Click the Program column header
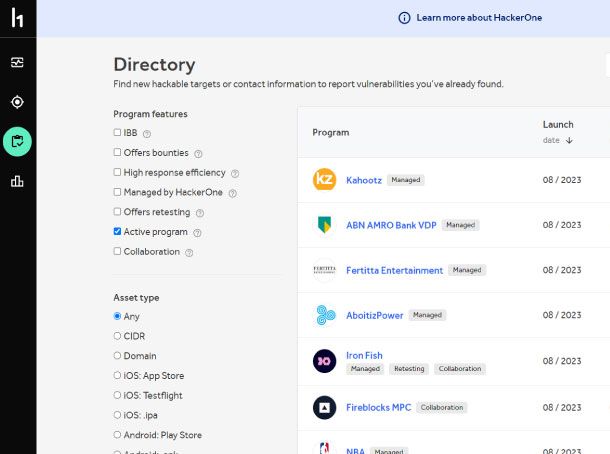 (x=331, y=133)
